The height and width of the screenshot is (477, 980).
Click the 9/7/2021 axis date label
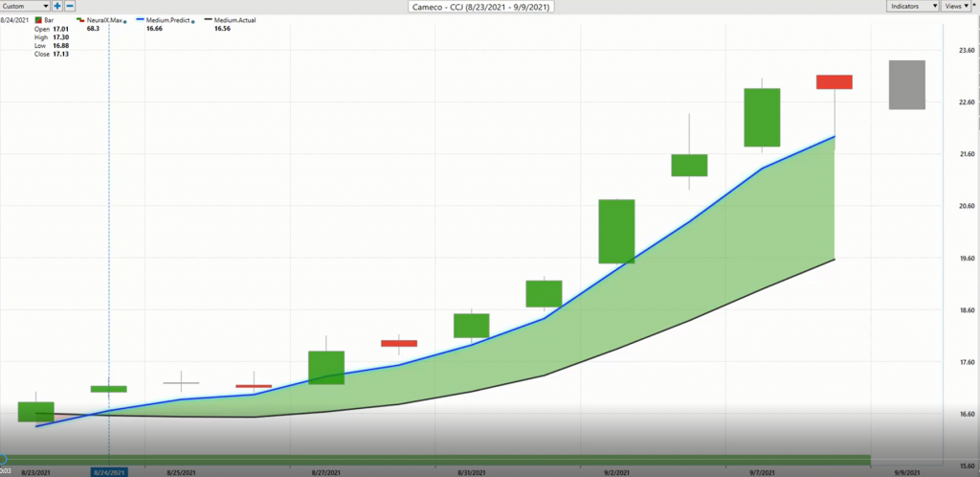(x=762, y=472)
